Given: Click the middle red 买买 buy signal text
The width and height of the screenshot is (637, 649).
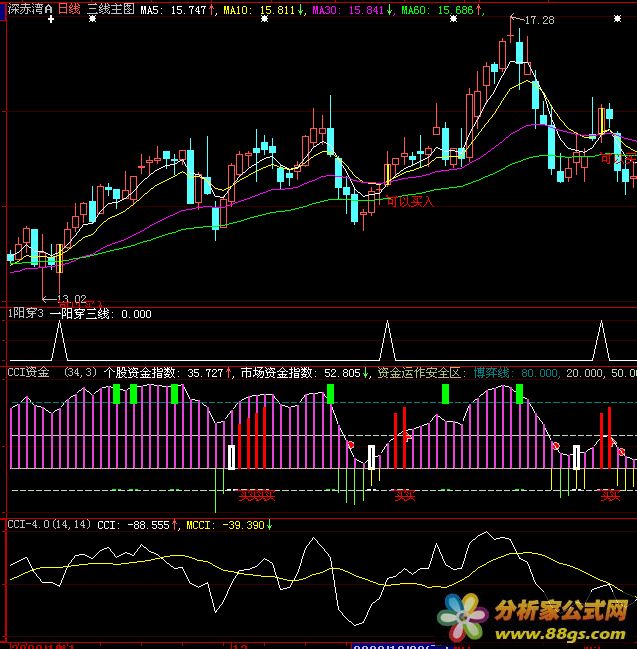Looking at the screenshot, I should 404,494.
